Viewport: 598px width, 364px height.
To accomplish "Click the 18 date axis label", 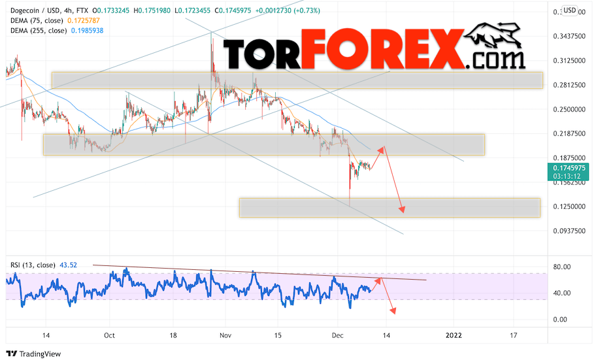I will click(x=173, y=335).
